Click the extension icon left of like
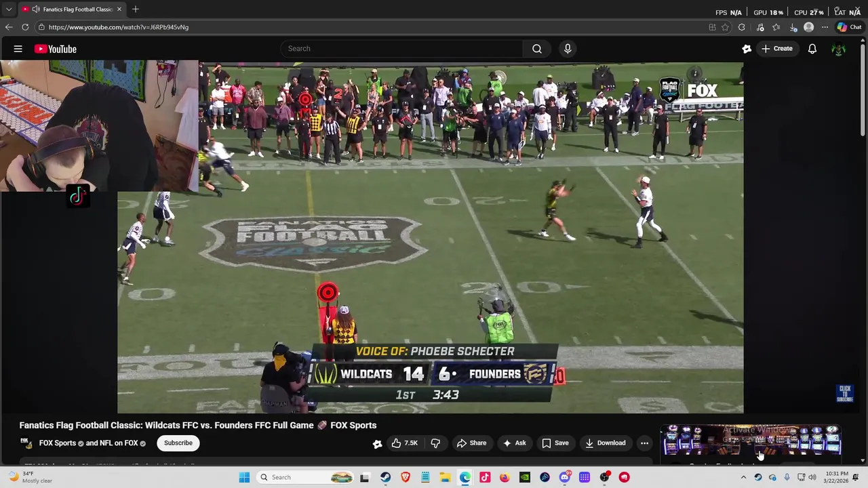Screen dimensions: 868x488 coord(377,444)
